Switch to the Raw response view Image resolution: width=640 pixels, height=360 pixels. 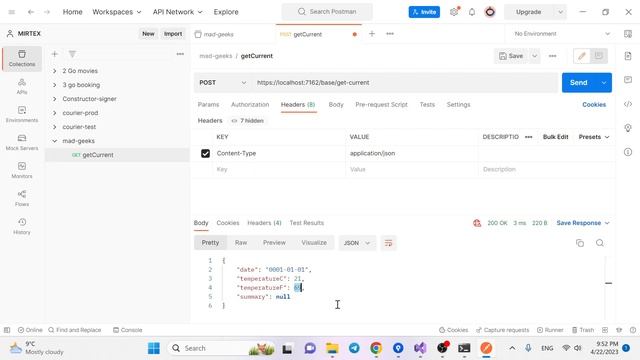(x=241, y=243)
